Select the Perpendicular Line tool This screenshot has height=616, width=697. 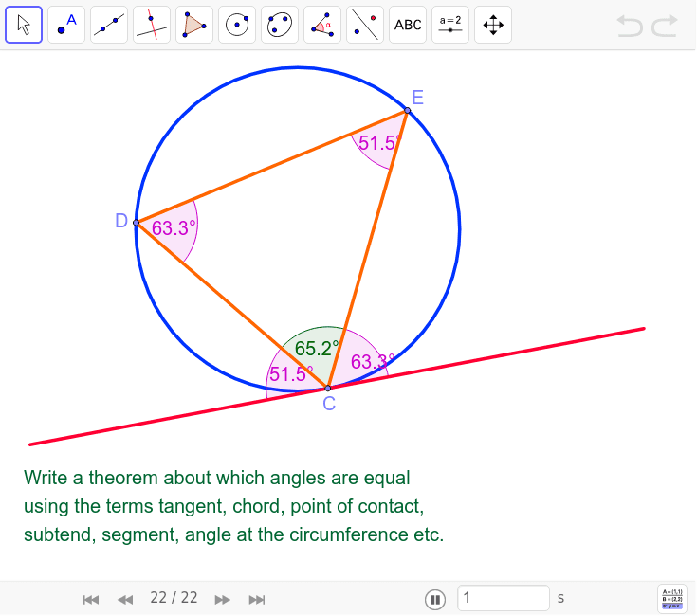152,25
